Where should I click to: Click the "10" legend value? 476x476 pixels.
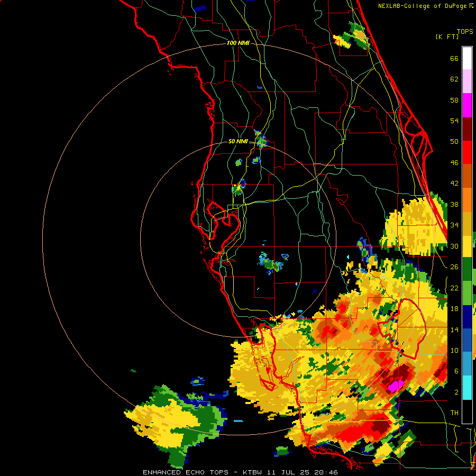tap(454, 350)
